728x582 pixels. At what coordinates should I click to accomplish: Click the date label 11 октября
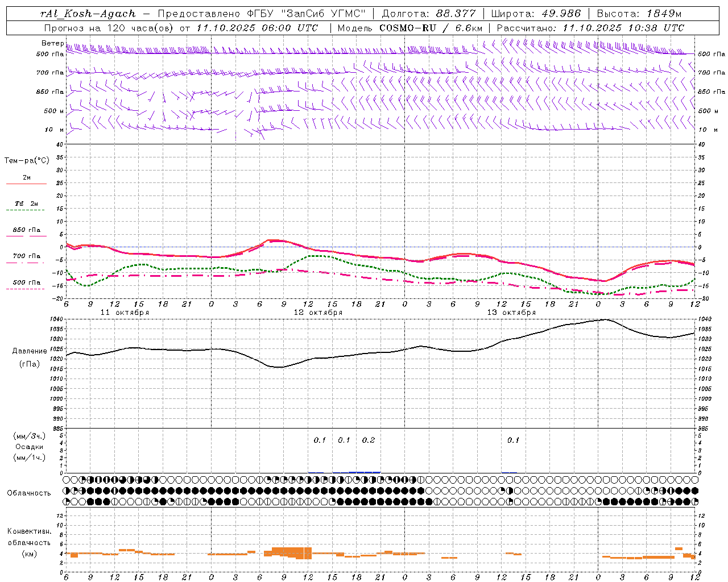125,313
